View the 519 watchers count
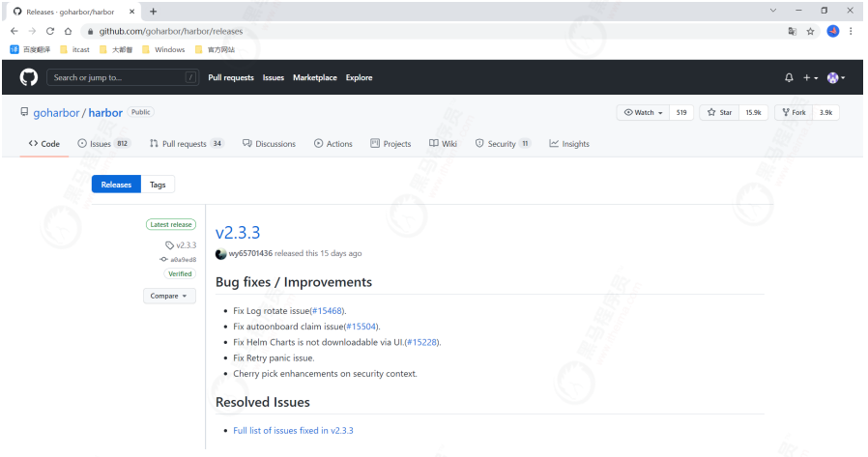Screen dimensions: 868x457 [x=681, y=112]
